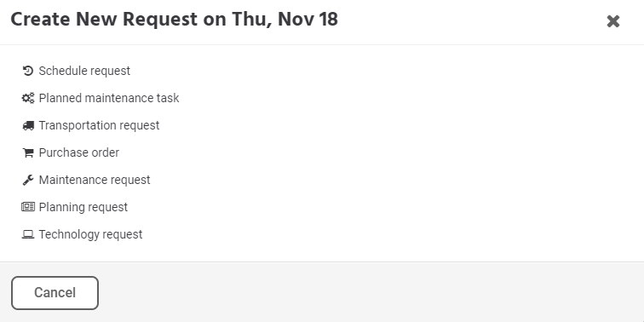Open the Planning request text link
The width and height of the screenshot is (644, 322).
click(83, 207)
